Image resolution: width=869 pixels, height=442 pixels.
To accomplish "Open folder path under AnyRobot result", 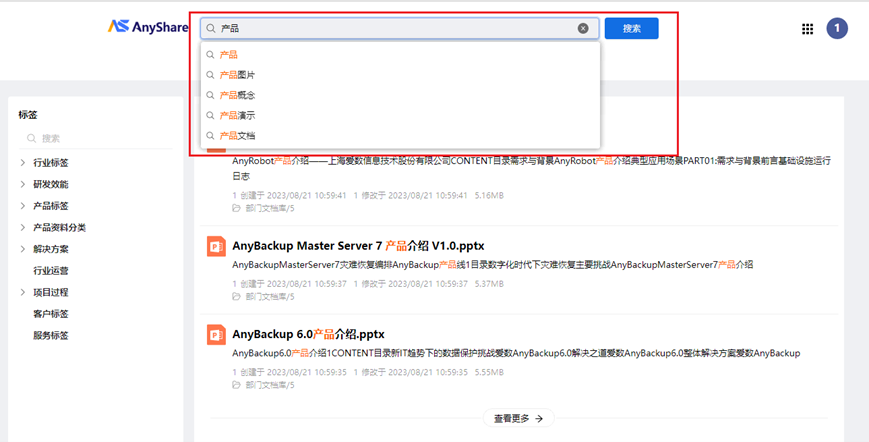I will (270, 208).
